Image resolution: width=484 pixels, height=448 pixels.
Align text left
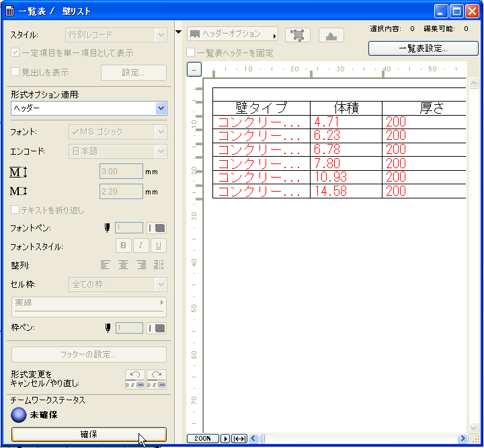coord(105,265)
